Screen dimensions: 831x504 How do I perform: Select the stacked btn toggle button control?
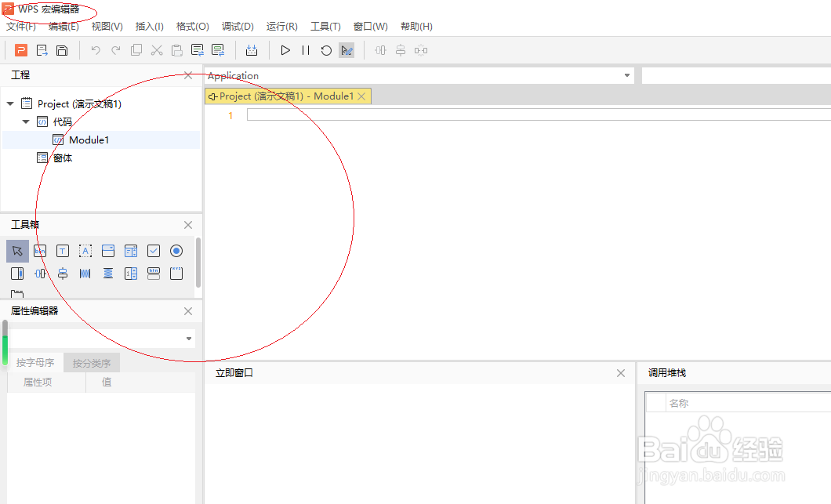tap(154, 274)
